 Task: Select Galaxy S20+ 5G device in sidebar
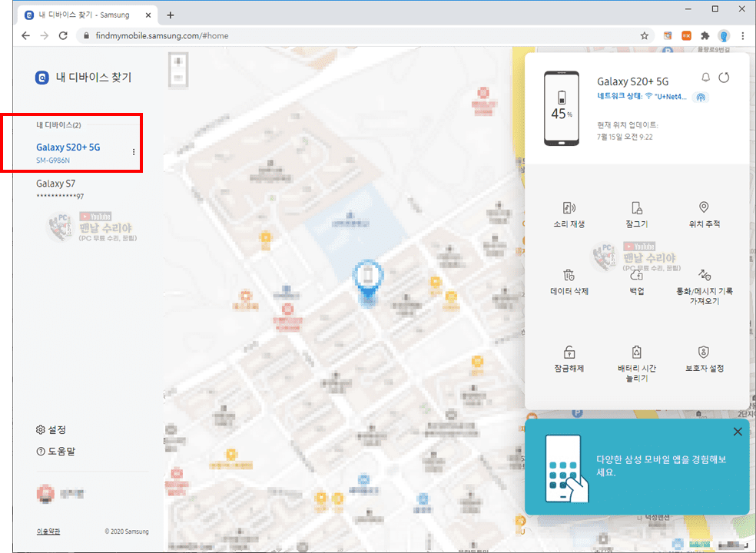(x=68, y=152)
